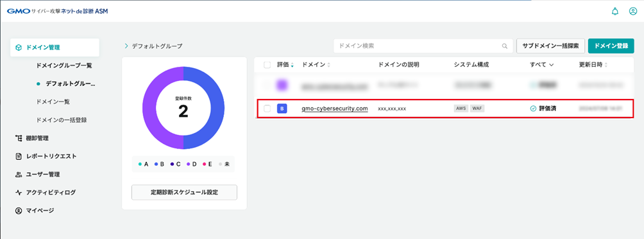
Task: Click the evaluated check icon beside 評価済
Action: (533, 109)
